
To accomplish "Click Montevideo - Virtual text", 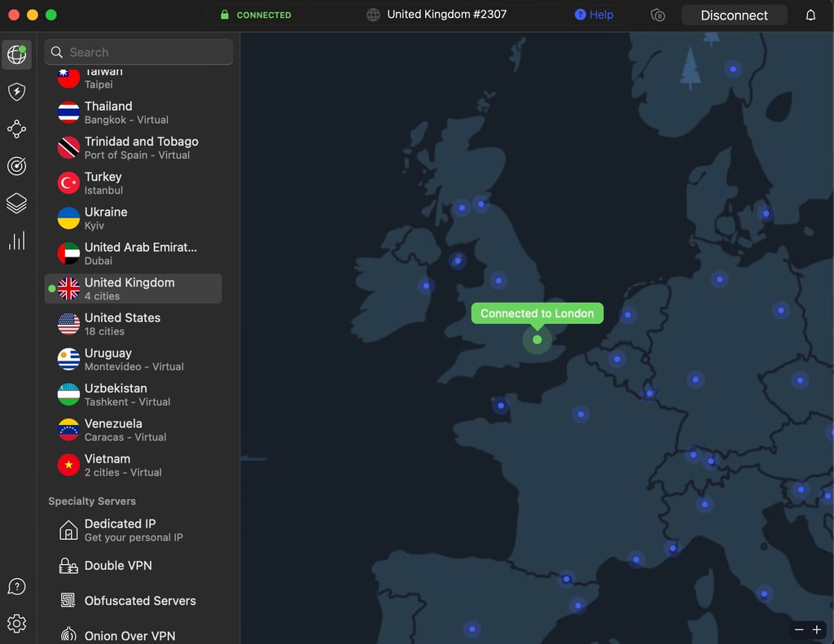I will tap(134, 366).
